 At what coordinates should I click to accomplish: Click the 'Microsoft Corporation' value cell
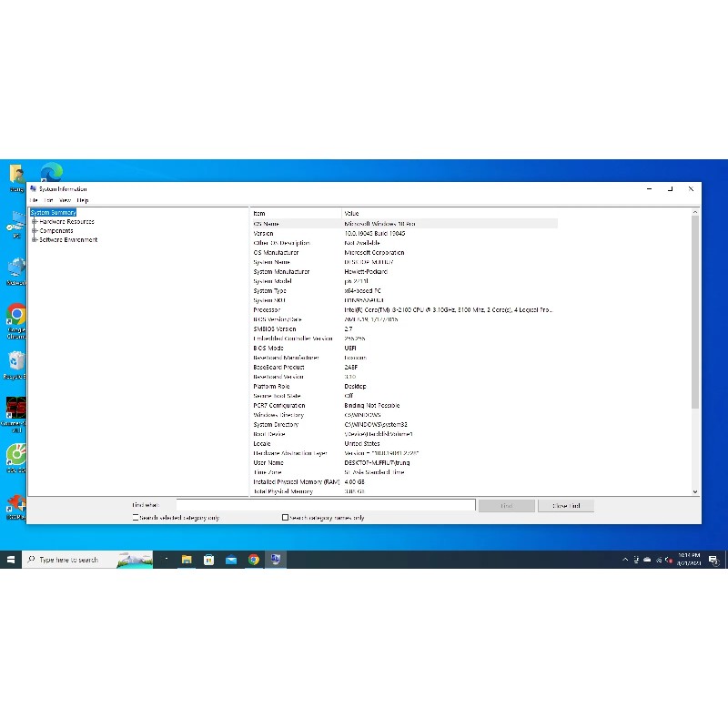[374, 253]
